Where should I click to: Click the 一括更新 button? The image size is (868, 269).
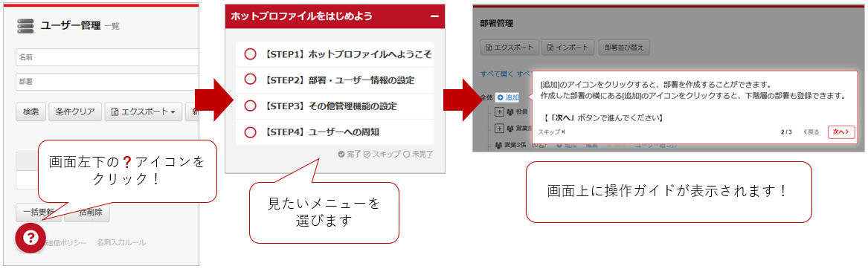click(38, 213)
